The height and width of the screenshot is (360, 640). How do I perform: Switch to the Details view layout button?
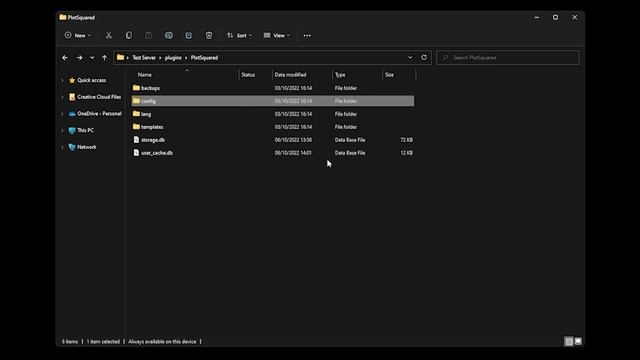[x=569, y=342]
